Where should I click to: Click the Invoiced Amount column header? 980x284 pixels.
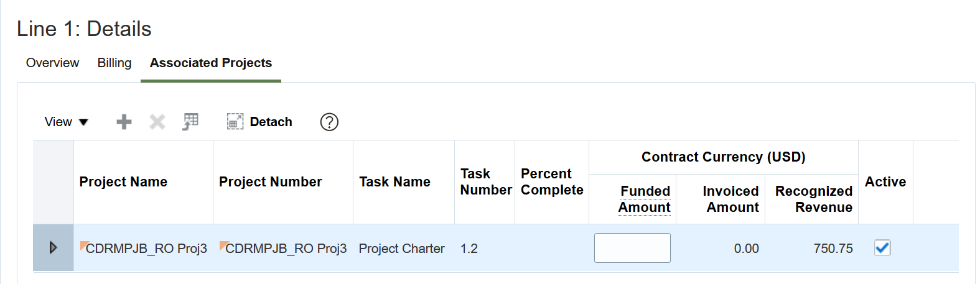[730, 199]
